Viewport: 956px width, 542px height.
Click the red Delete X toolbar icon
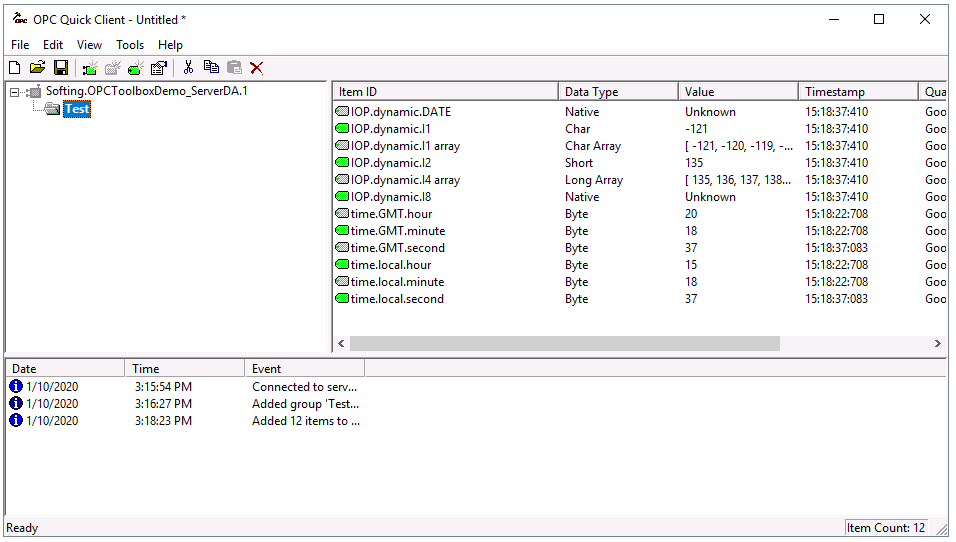257,68
